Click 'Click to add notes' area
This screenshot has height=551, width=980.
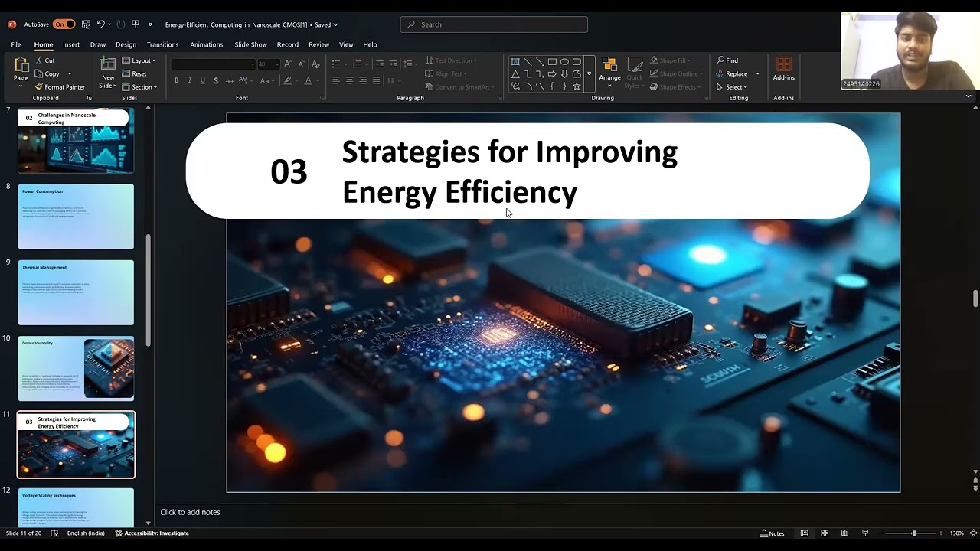tap(190, 512)
